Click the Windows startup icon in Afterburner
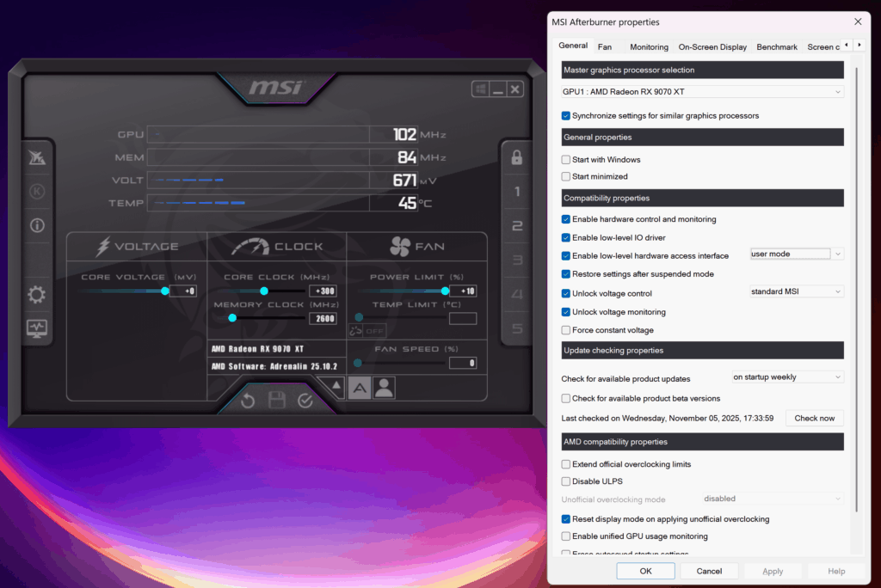Image resolution: width=881 pixels, height=588 pixels. coord(480,89)
